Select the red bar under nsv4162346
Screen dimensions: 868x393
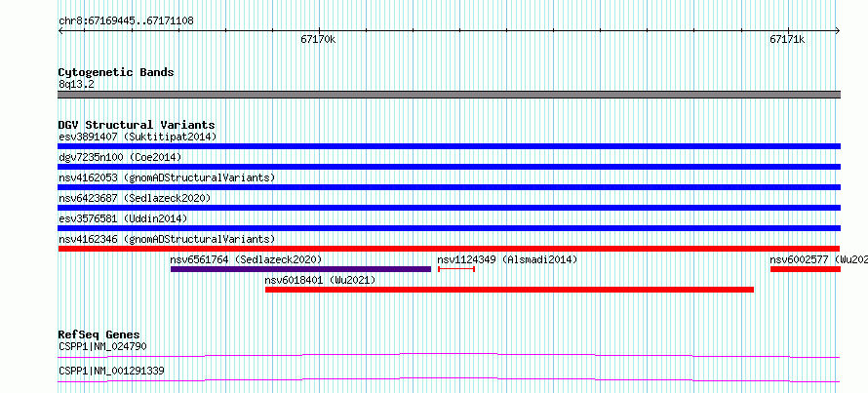tap(450, 249)
